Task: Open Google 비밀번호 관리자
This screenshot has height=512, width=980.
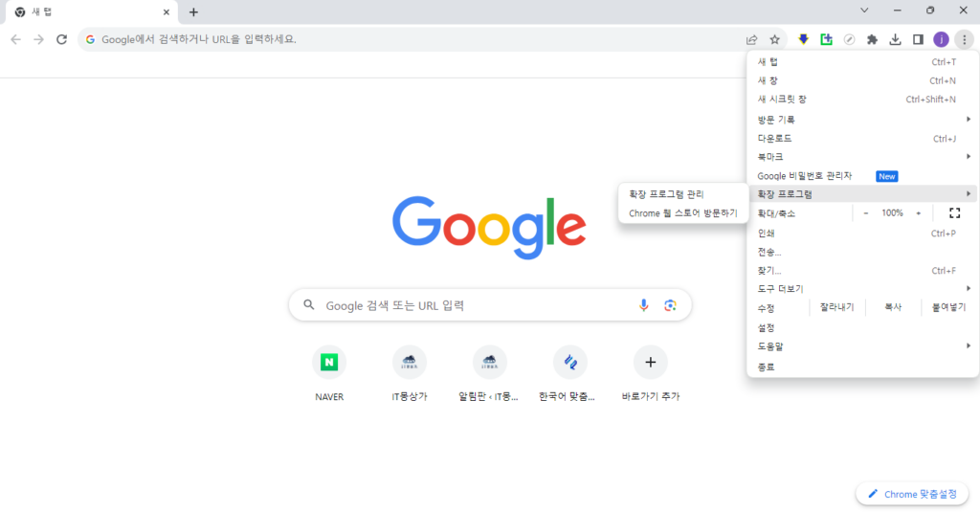Action: pyautogui.click(x=863, y=176)
